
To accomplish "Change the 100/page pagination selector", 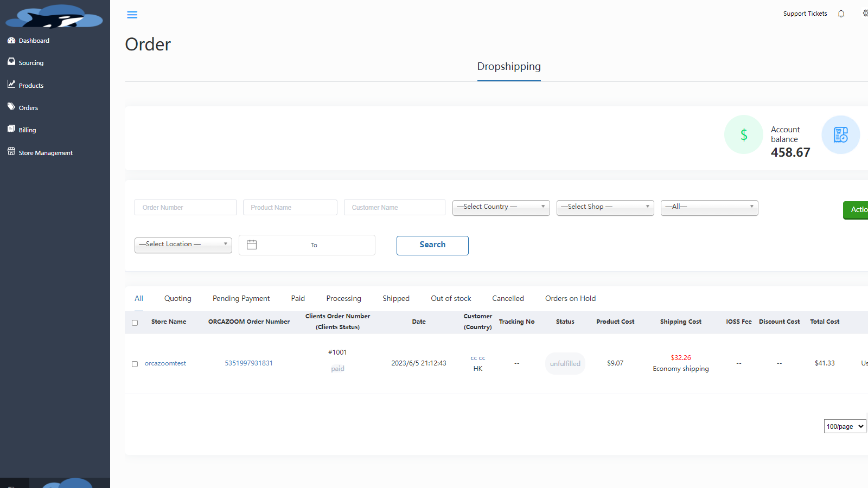I will (845, 426).
